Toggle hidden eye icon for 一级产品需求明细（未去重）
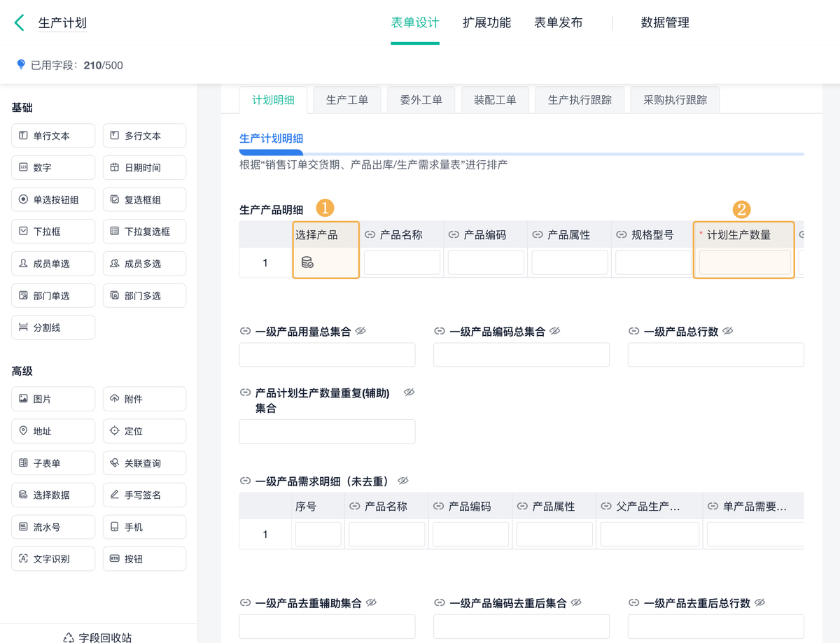The image size is (840, 643). [403, 481]
